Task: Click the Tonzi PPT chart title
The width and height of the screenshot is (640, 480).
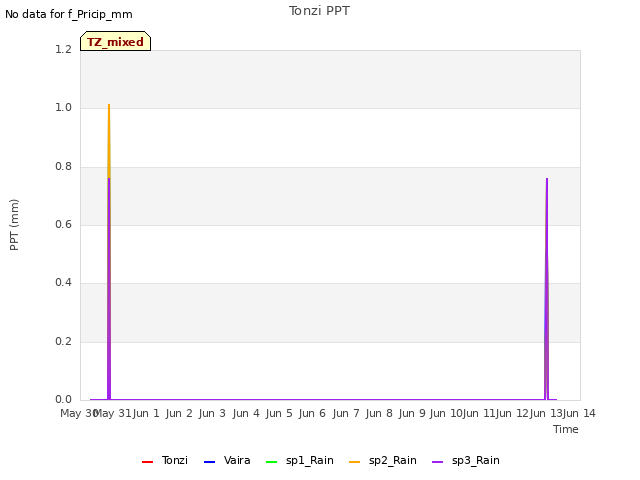Action: click(319, 11)
